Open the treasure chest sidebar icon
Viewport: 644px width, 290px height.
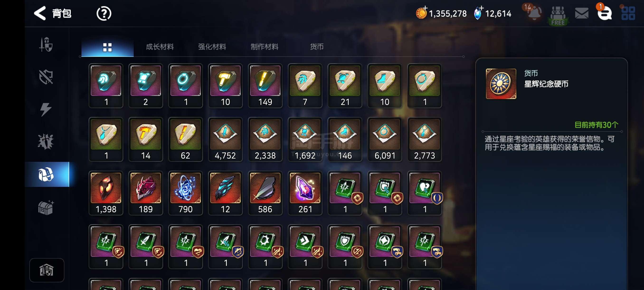coord(46,208)
